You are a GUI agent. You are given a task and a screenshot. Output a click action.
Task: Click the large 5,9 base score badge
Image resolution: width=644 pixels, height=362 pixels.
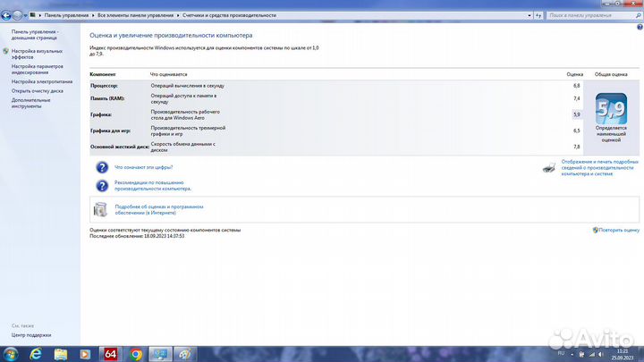611,109
